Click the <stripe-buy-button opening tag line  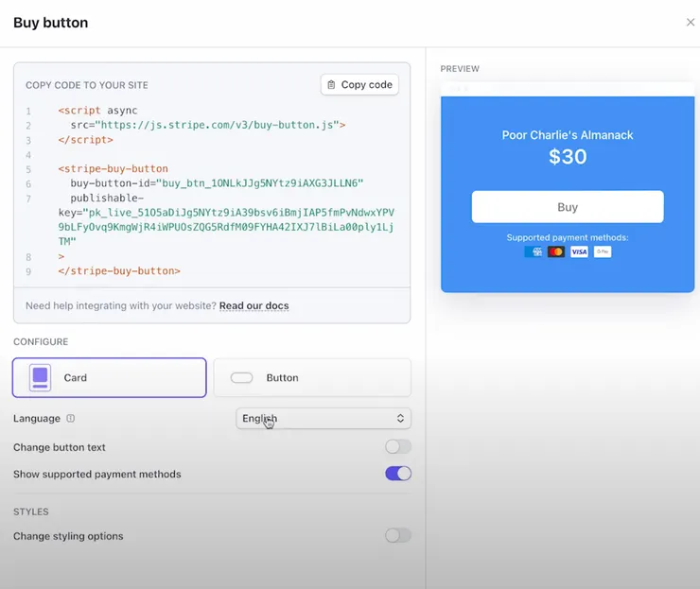[x=113, y=168]
